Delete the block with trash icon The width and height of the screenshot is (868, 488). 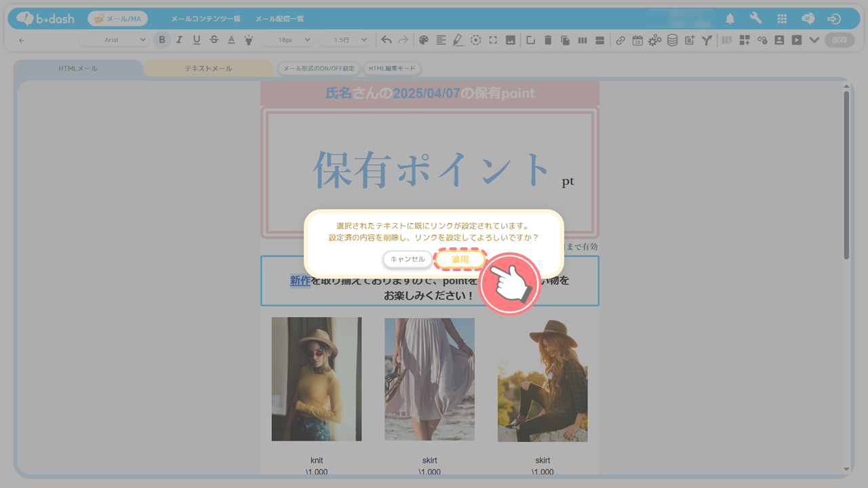548,40
